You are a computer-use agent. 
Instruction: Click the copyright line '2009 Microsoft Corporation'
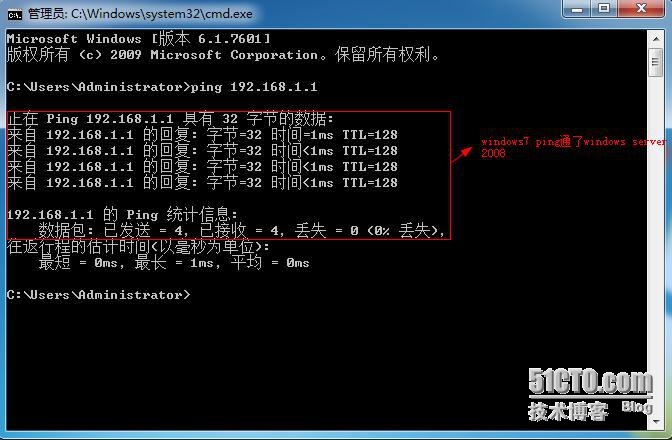point(214,55)
